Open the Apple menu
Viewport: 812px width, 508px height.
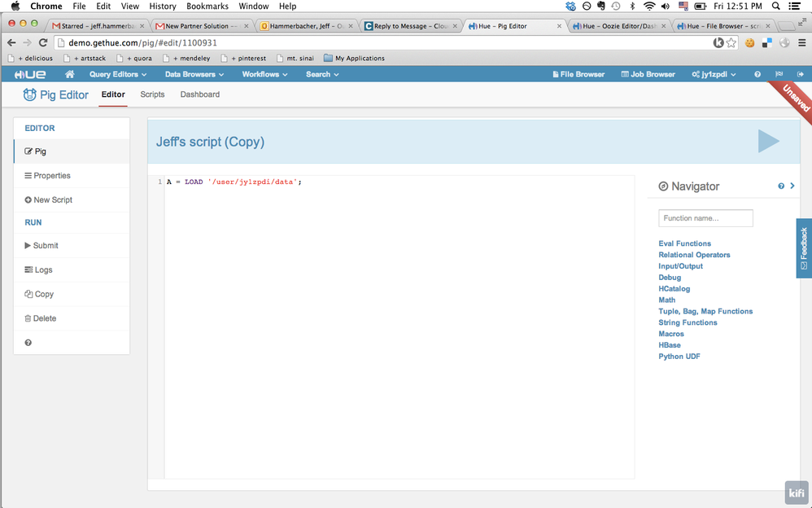tap(15, 7)
